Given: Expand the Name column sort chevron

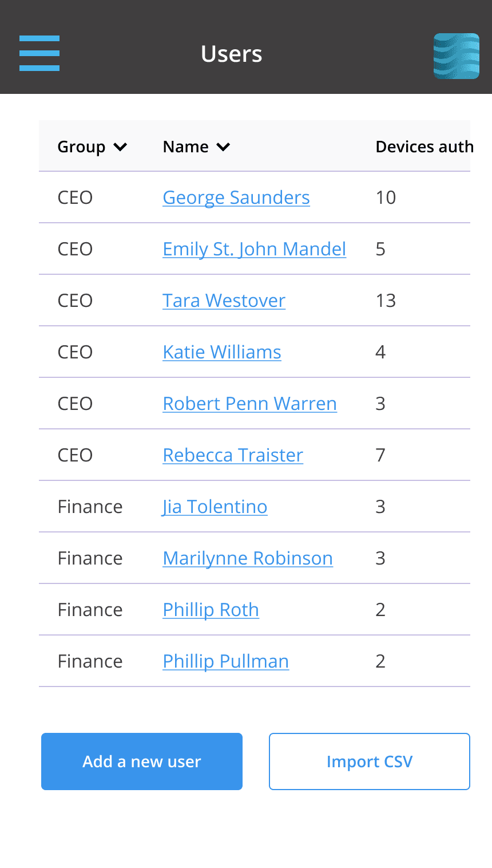Looking at the screenshot, I should coord(223,147).
